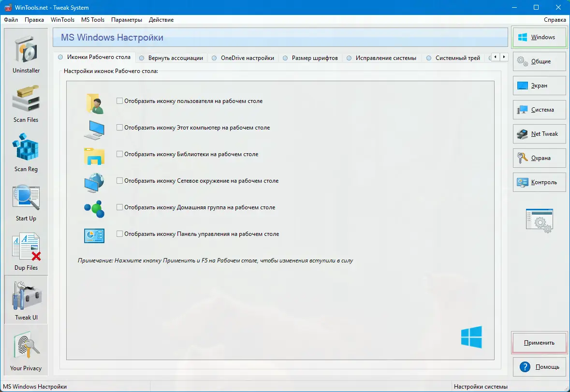Open the Общие settings section
Image resolution: width=570 pixels, height=392 pixels.
coord(540,61)
